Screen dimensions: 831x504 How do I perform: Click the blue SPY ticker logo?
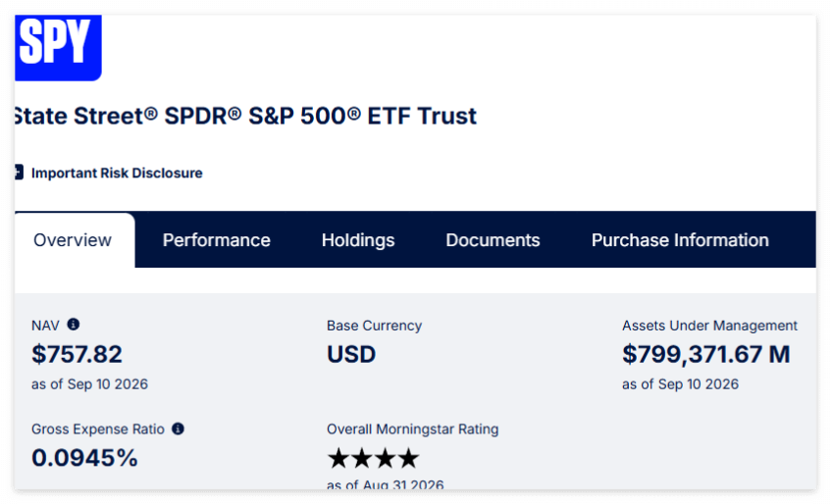point(58,48)
